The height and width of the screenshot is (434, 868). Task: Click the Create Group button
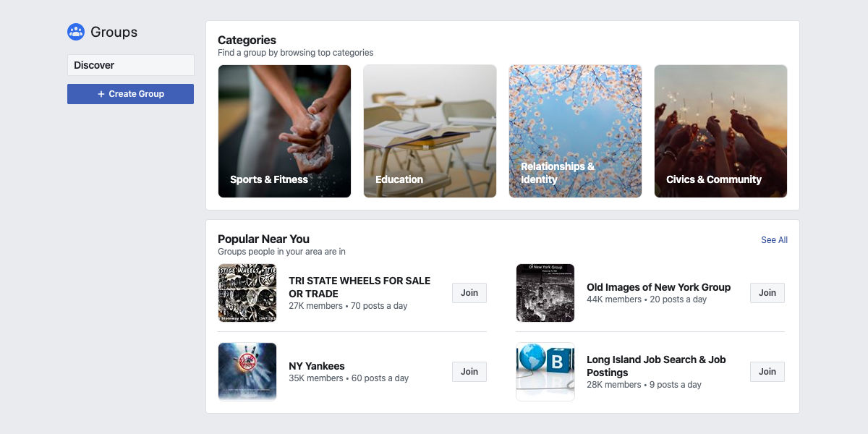click(131, 94)
